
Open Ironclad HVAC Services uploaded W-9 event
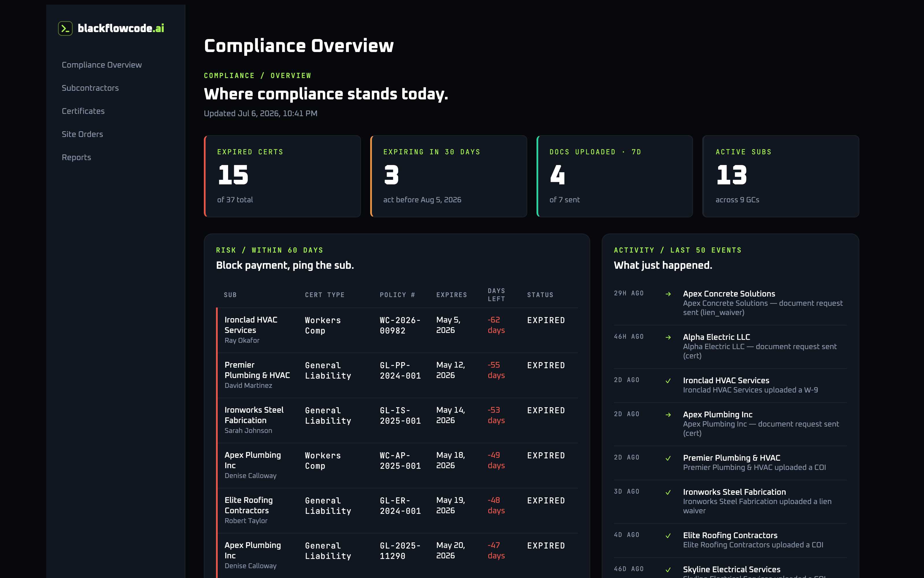730,385
